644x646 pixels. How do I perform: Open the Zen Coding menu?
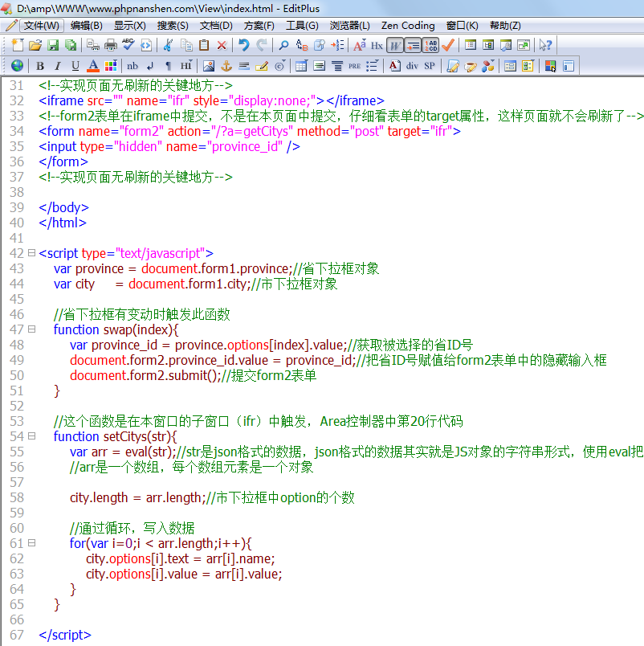408,26
